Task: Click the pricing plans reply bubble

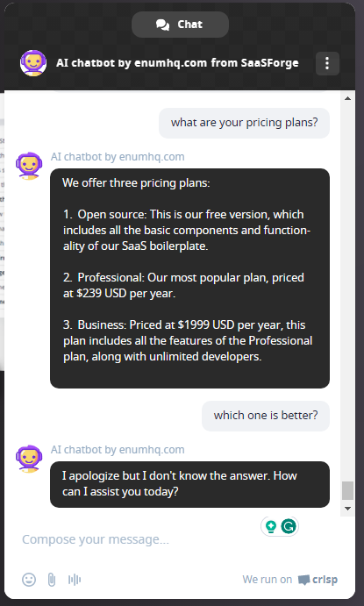Action: click(189, 278)
